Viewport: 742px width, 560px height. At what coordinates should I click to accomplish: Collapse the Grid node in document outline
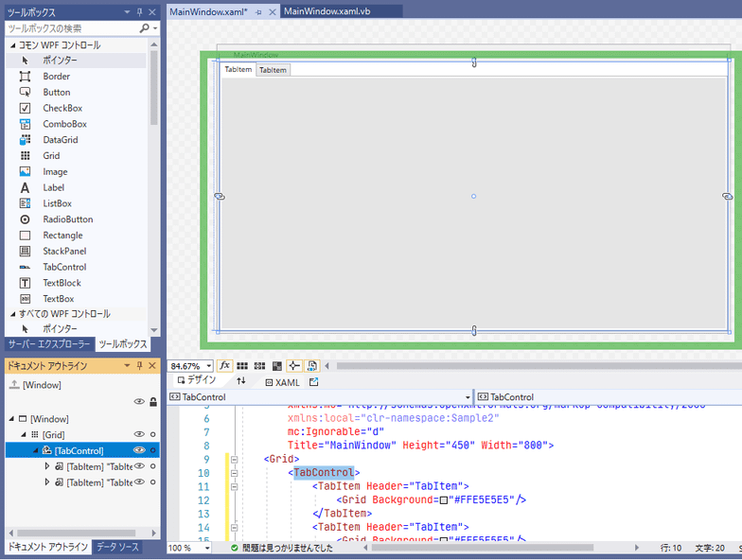pyautogui.click(x=24, y=434)
